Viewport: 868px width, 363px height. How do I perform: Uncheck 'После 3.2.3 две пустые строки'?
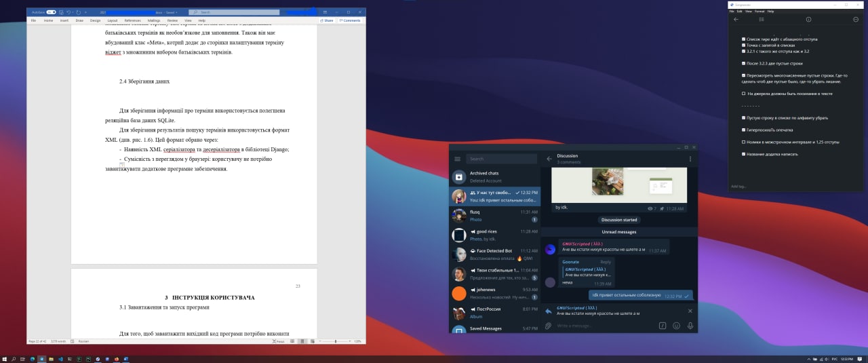pos(744,63)
